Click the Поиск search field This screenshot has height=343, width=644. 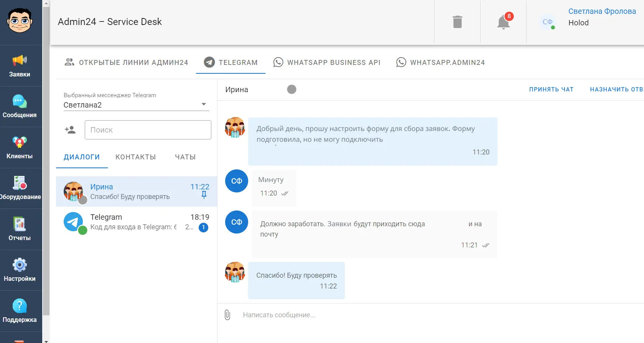(x=148, y=130)
